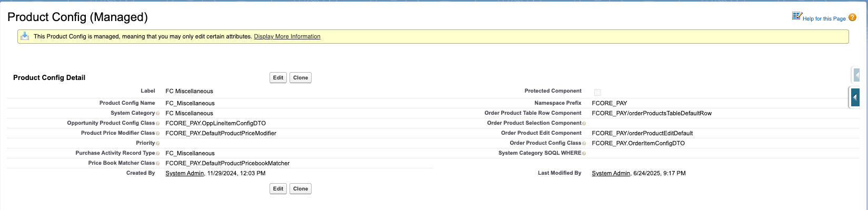This screenshot has height=210, width=868.
Task: Click the Product Config Detail heading
Action: (49, 77)
